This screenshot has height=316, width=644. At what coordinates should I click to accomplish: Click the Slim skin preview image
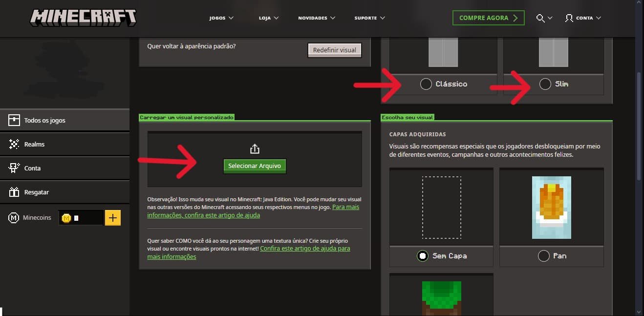pyautogui.click(x=553, y=52)
